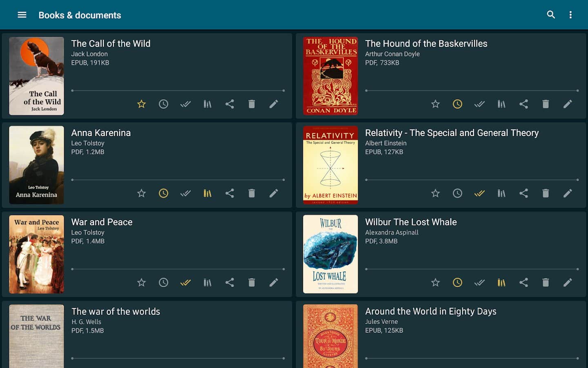Open the hamburger navigation menu
The image size is (588, 368).
pos(22,15)
